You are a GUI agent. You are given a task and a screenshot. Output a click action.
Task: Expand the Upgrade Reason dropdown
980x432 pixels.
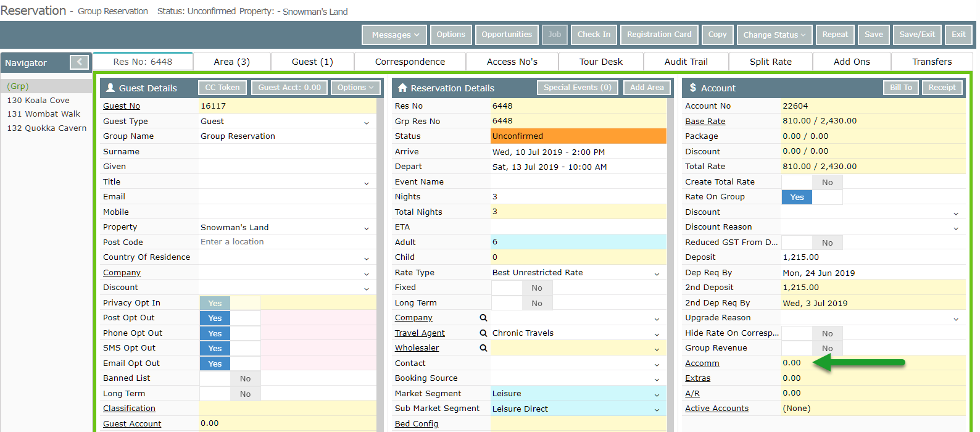[x=956, y=318]
